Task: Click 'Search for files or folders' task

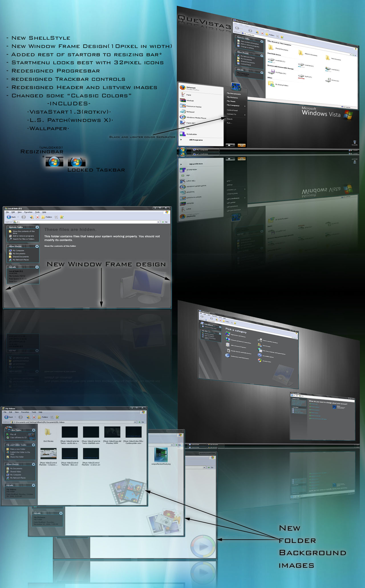Action: pyautogui.click(x=21, y=239)
